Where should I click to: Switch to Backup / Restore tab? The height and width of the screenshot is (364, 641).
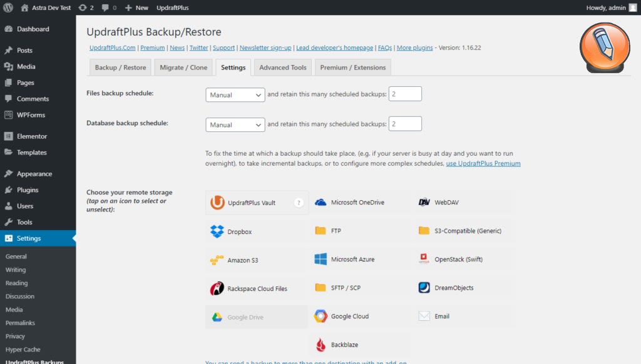point(120,68)
